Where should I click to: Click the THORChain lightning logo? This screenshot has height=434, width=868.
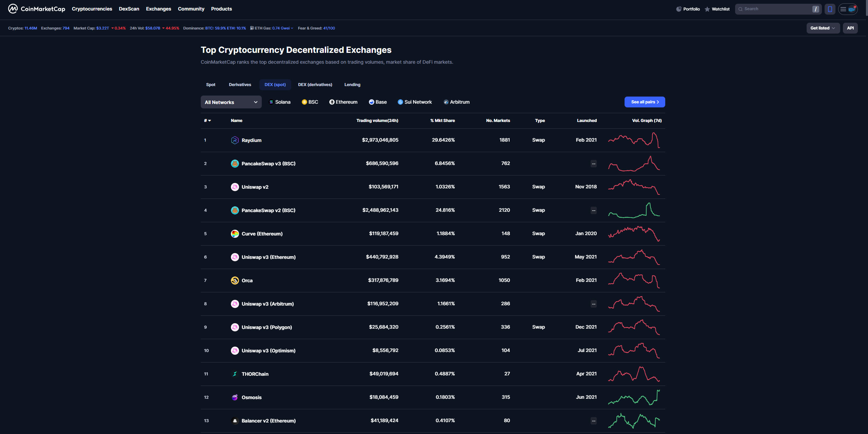(x=235, y=374)
